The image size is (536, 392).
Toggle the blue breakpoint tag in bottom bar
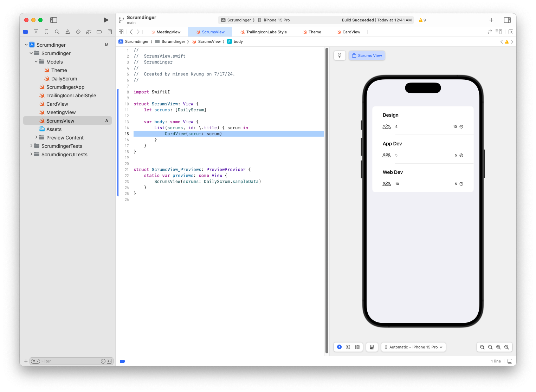click(x=122, y=361)
